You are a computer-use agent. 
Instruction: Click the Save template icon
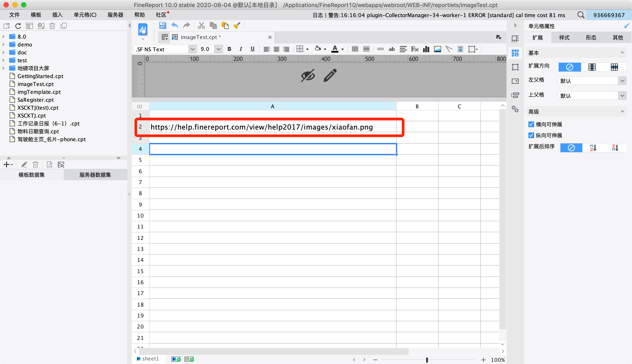[163, 25]
